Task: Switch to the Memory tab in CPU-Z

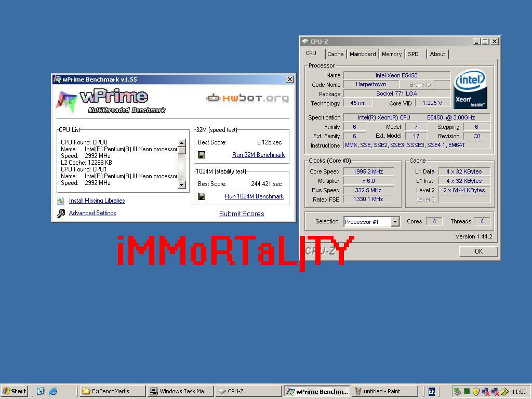Action: (392, 54)
